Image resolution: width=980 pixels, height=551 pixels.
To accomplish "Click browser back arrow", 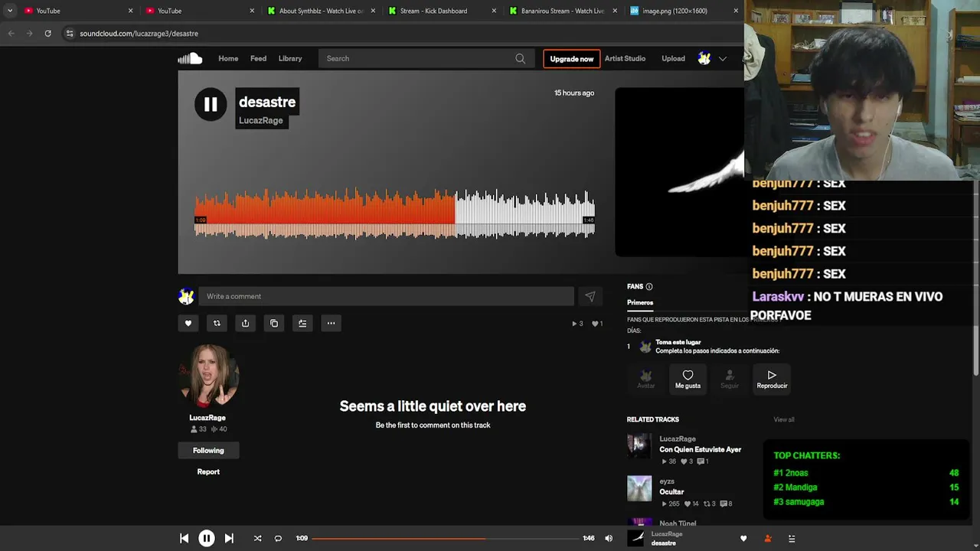I will click(11, 34).
